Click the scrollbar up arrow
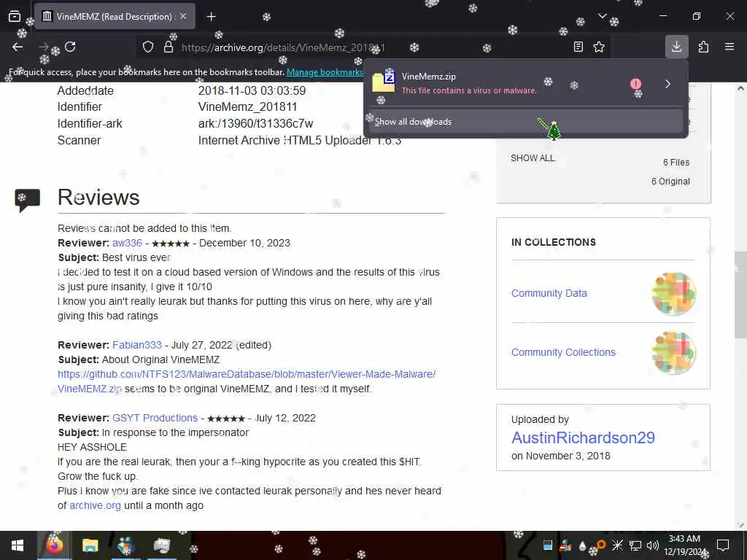Screen dimensions: 747x560 point(740,88)
